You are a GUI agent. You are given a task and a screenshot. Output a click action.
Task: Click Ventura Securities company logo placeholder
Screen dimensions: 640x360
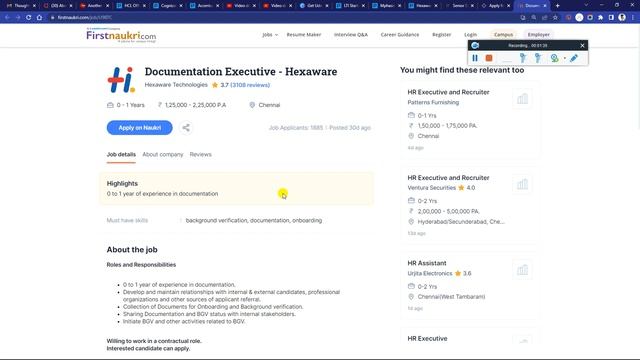522,184
